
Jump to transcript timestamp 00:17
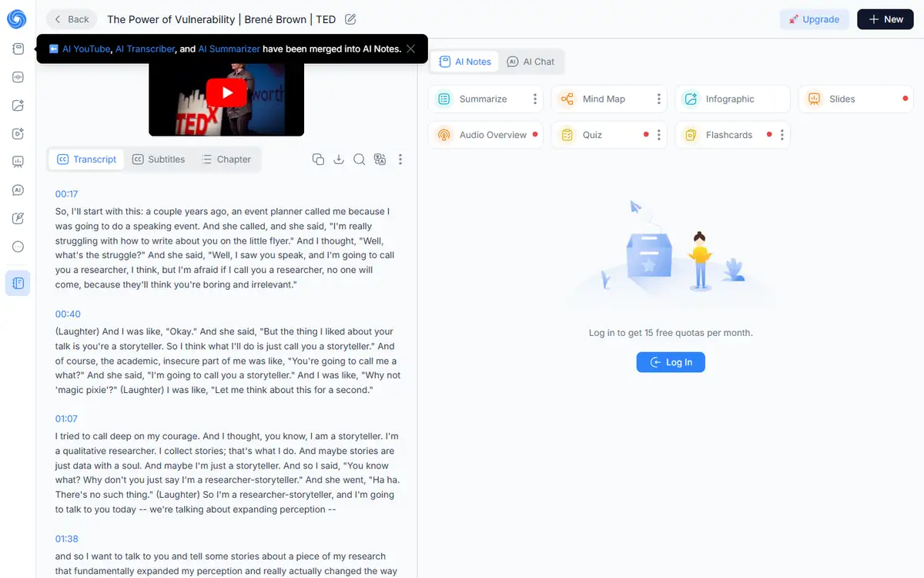[66, 193]
